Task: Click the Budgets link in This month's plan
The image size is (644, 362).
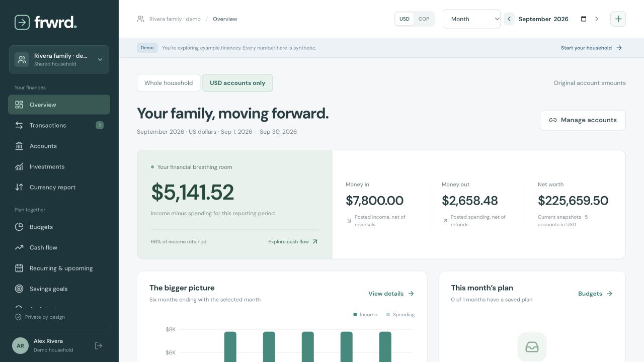Action: [596, 294]
